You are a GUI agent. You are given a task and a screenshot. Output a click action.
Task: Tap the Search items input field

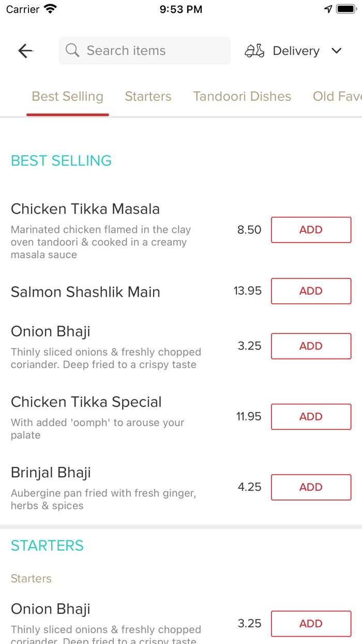click(144, 50)
